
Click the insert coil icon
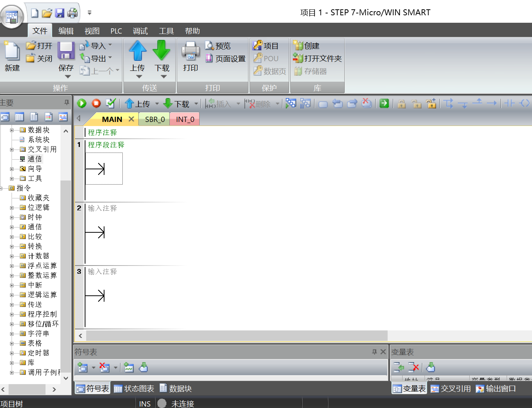tap(524, 103)
